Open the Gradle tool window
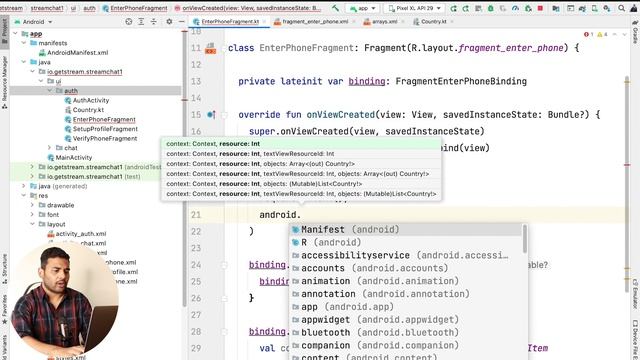The height and width of the screenshot is (360, 640). point(635,32)
